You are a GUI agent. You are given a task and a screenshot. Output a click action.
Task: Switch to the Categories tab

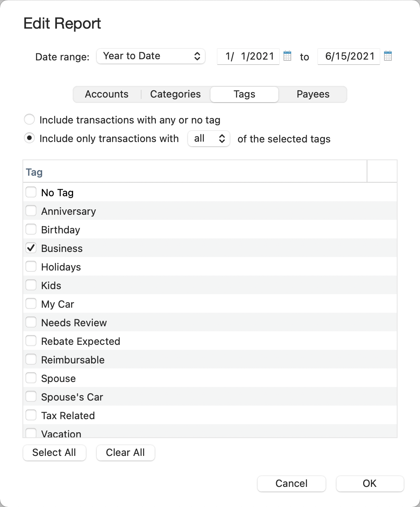pyautogui.click(x=175, y=94)
